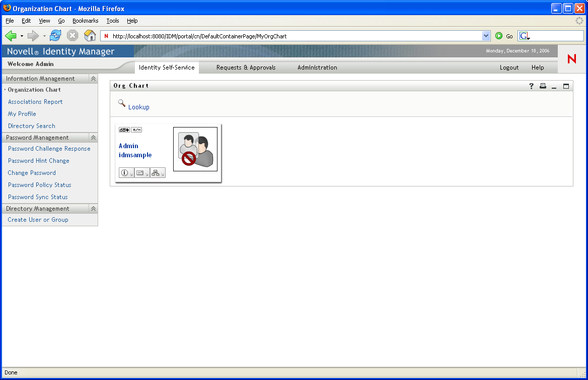Open Associations Report
The height and width of the screenshot is (380, 588).
coord(35,102)
